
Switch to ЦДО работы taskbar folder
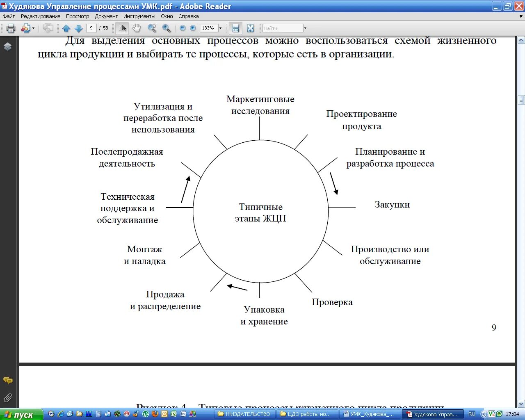307,414
